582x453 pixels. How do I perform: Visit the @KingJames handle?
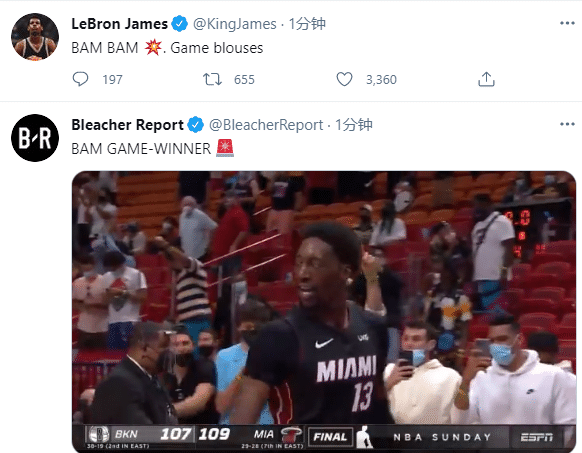coord(235,24)
